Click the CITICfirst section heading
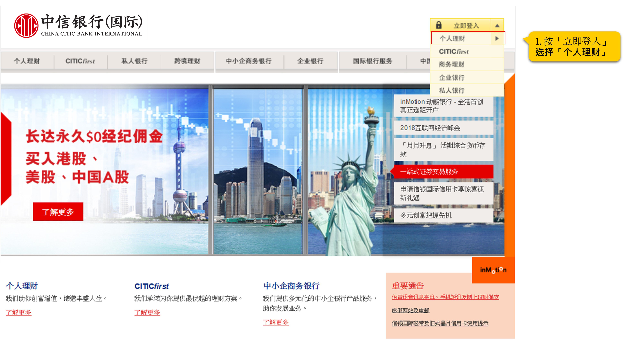 (152, 286)
